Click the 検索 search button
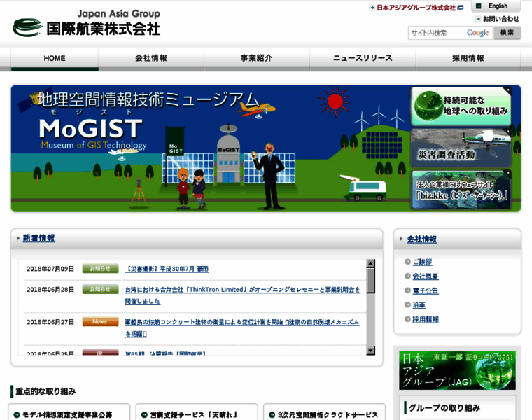The image size is (532, 420). click(x=507, y=33)
